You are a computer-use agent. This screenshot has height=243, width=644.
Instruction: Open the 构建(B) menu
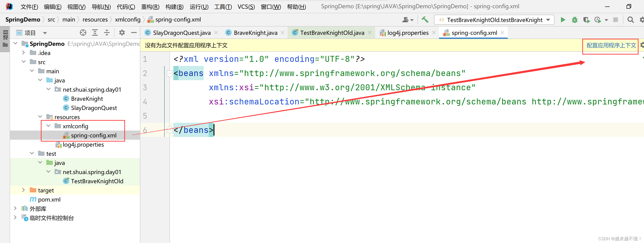point(175,6)
